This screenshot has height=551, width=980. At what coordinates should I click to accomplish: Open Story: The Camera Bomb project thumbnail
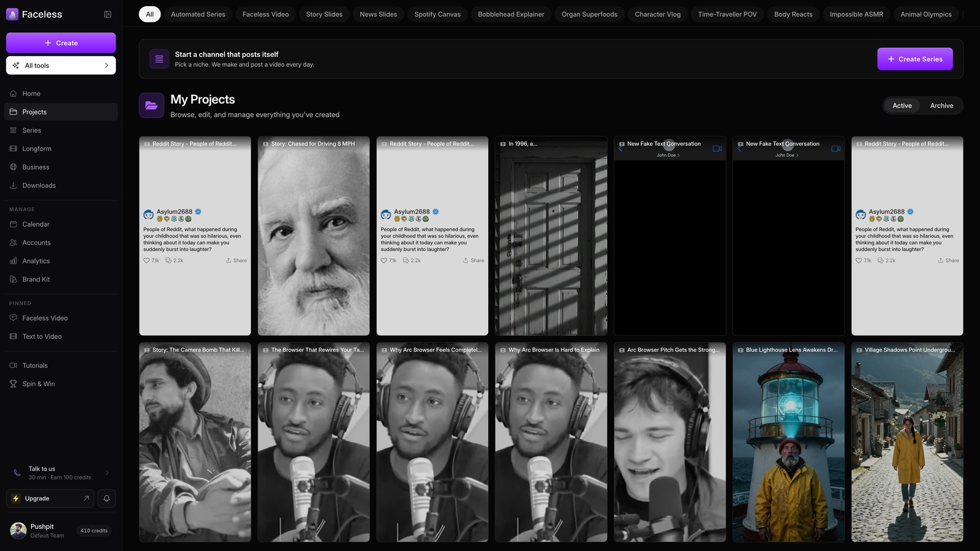[195, 442]
